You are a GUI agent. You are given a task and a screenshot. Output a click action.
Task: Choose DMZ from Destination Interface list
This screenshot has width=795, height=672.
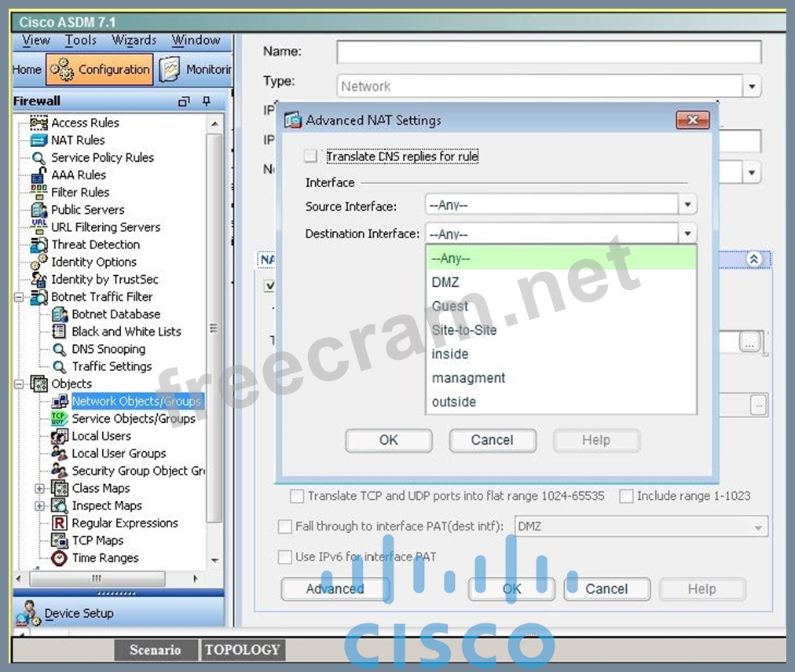pos(445,282)
